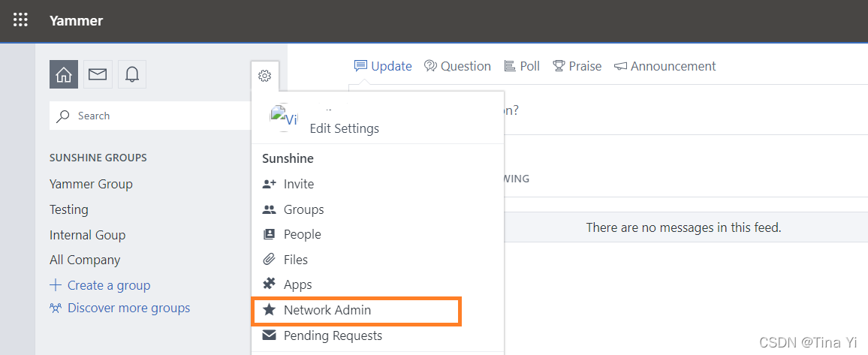This screenshot has width=868, height=355.
Task: Click the Pending Requests envelope icon
Action: [x=269, y=335]
